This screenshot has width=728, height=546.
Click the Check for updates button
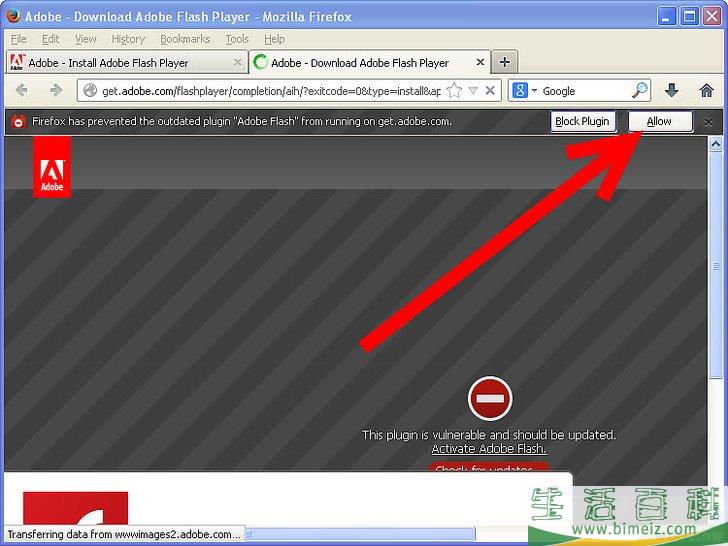point(488,468)
